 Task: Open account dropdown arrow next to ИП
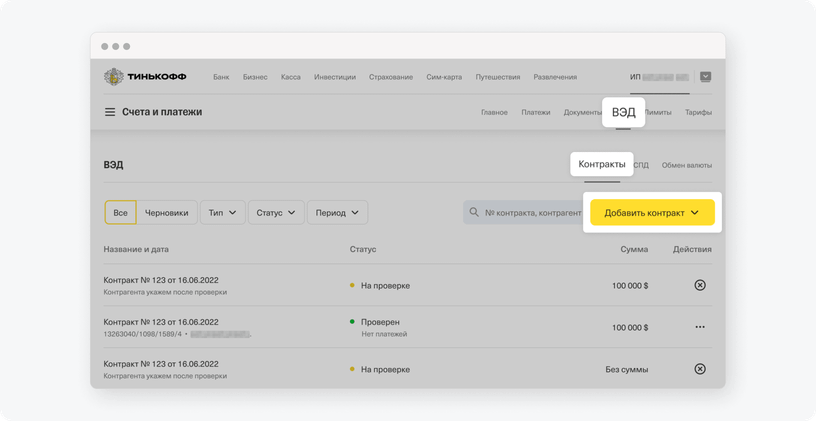click(x=706, y=76)
